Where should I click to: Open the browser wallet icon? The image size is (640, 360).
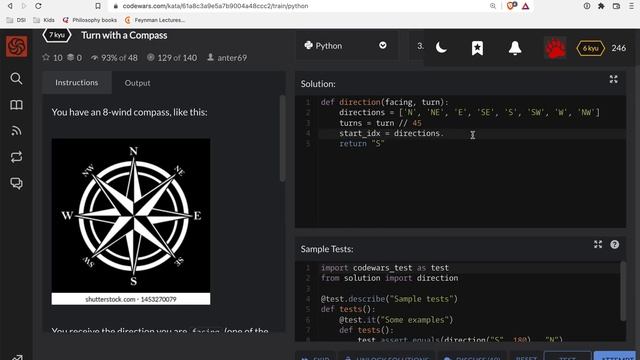tap(616, 6)
